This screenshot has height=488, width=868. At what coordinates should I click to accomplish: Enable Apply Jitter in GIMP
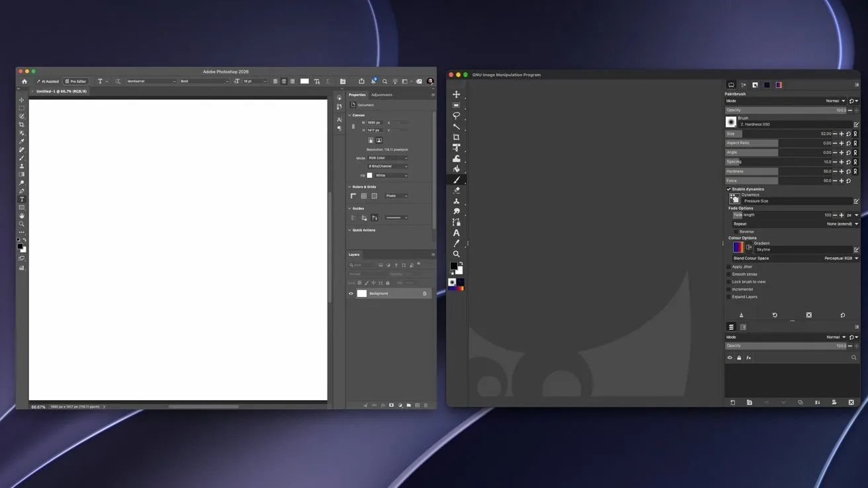[x=729, y=266]
